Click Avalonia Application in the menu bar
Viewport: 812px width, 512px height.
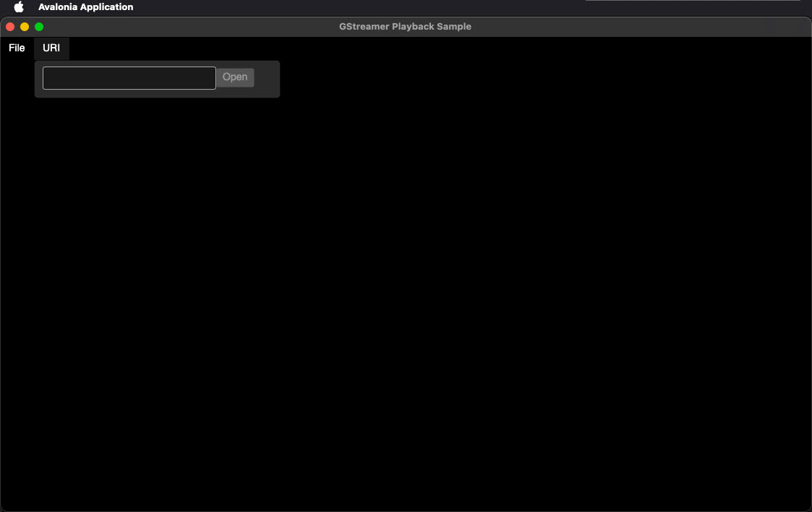click(x=85, y=7)
